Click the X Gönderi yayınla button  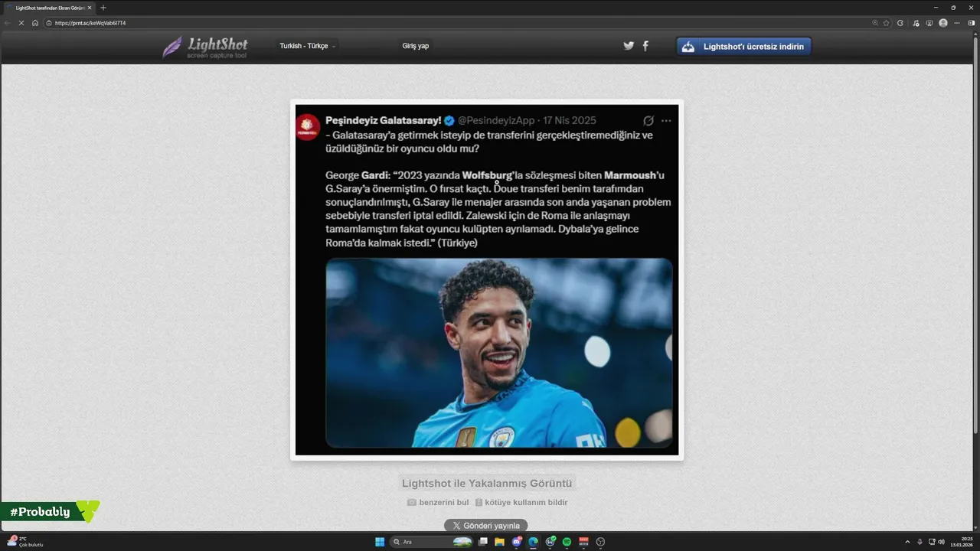click(486, 526)
